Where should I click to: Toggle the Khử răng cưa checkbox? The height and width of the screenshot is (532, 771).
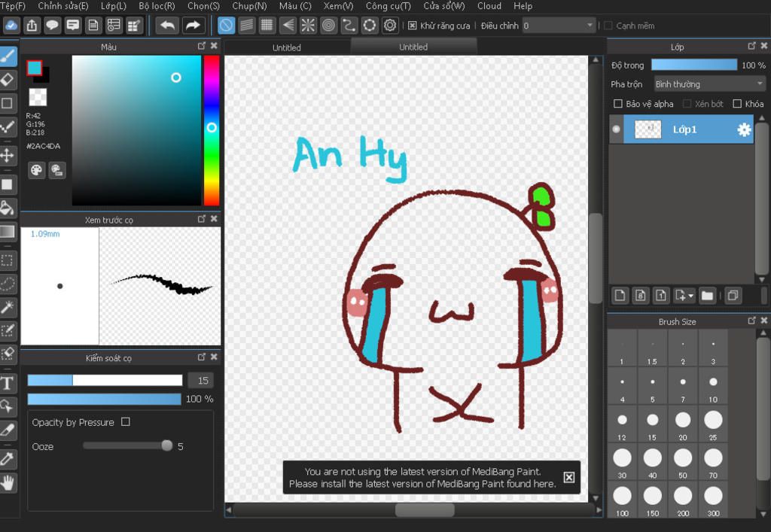[x=412, y=26]
